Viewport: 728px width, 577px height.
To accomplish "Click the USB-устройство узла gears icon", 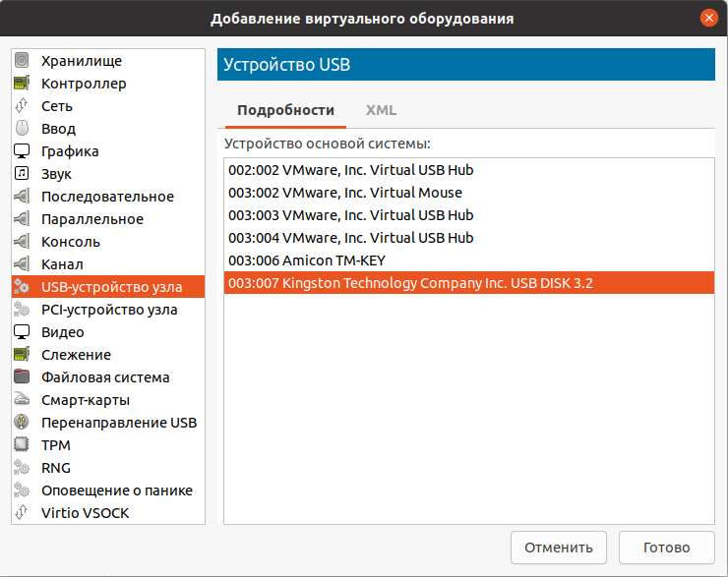I will [x=22, y=287].
